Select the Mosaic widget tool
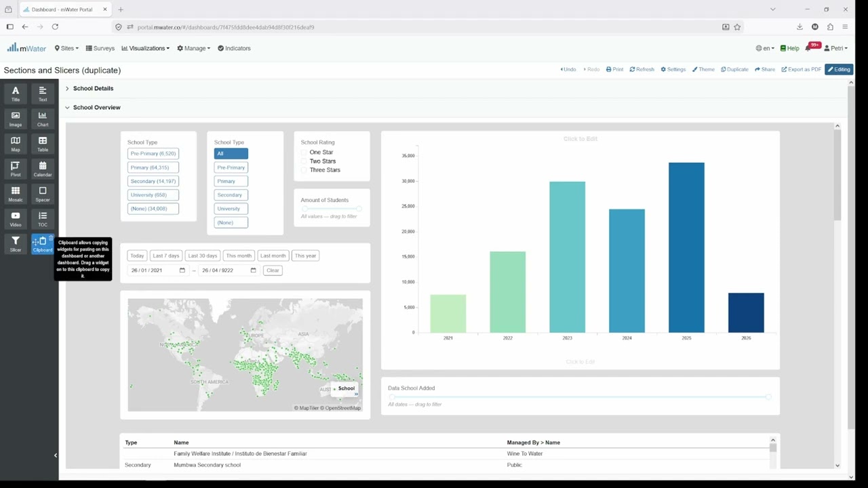 pyautogui.click(x=15, y=194)
